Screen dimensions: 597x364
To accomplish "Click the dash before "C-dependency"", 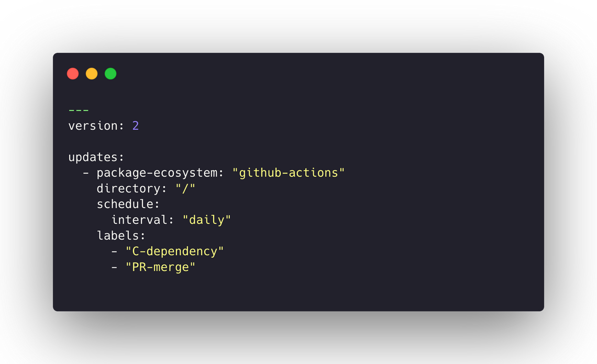I will tap(114, 252).
